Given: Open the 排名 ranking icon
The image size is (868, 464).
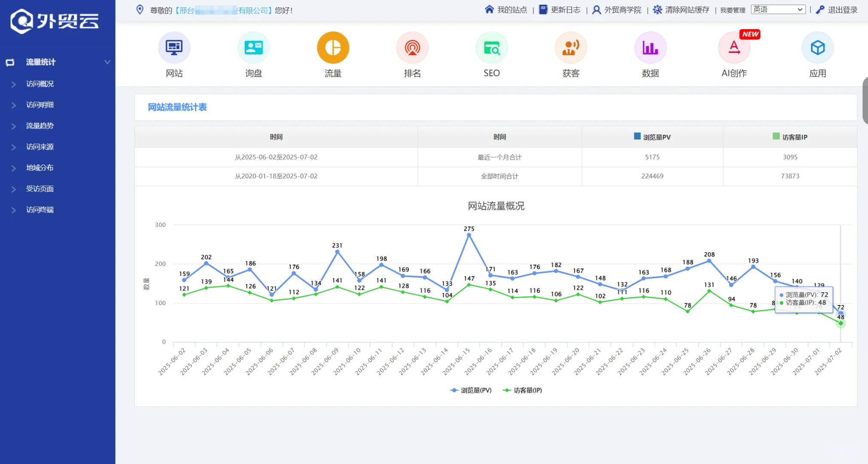Looking at the screenshot, I should (412, 48).
